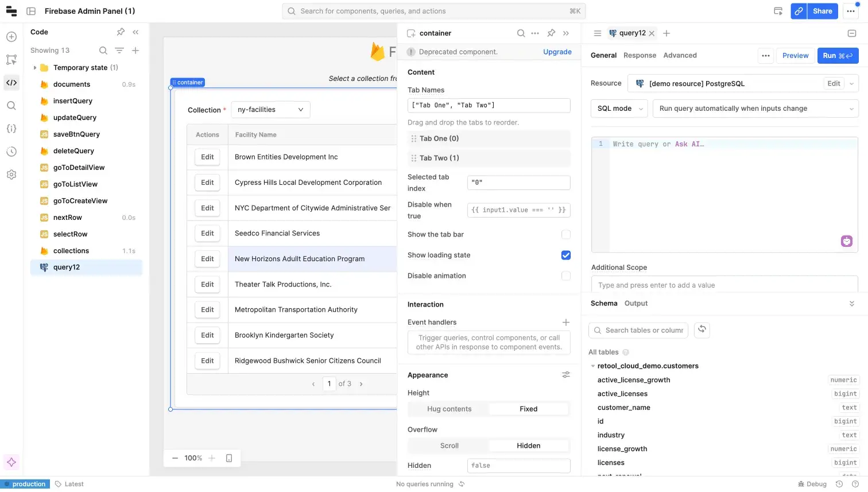Open the component tree sidebar icon
The height and width of the screenshot is (492, 868).
tap(11, 60)
